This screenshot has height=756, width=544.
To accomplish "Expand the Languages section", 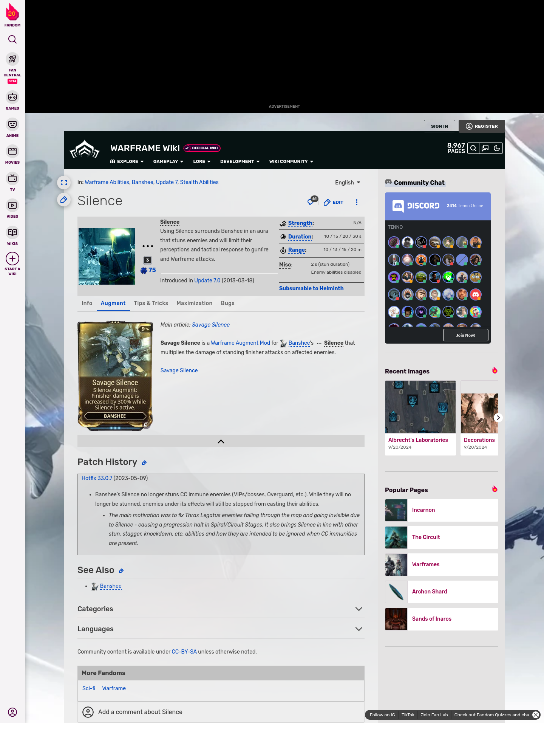I will [221, 629].
